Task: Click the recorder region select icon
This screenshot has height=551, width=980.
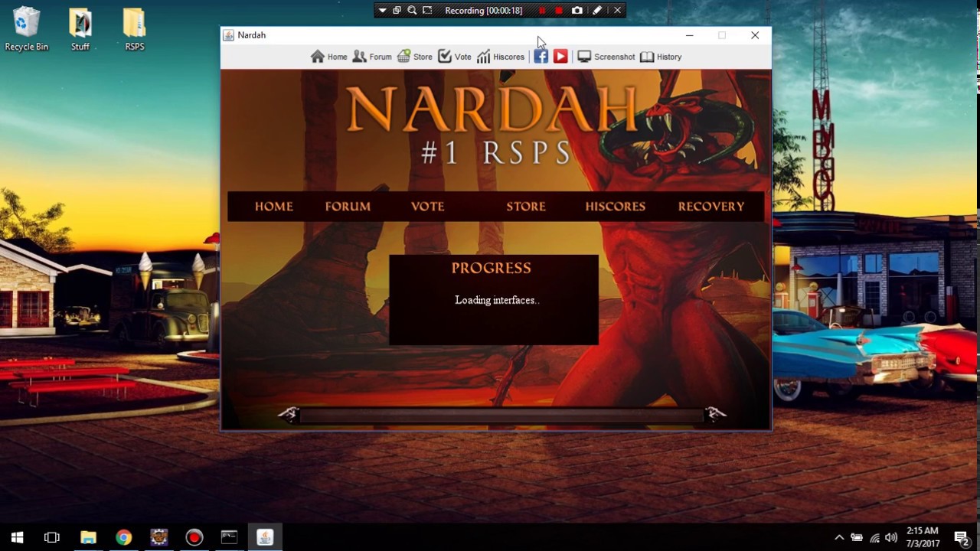Action: coord(427,11)
